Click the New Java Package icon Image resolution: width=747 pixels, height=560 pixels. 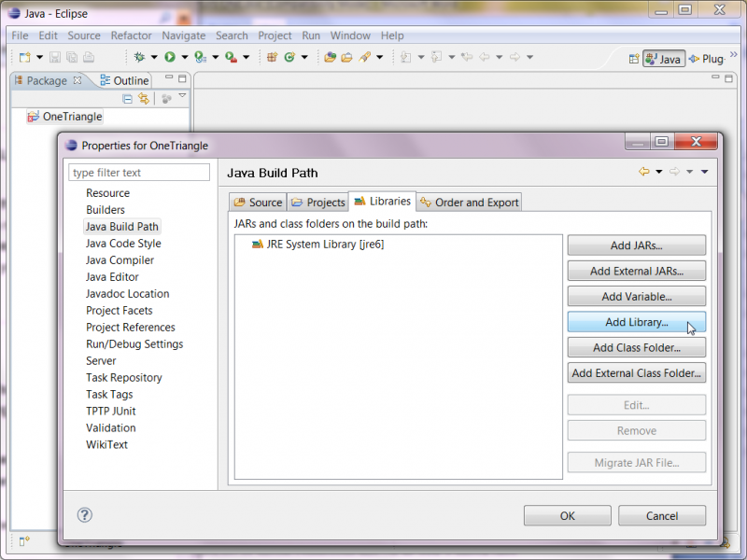click(272, 57)
